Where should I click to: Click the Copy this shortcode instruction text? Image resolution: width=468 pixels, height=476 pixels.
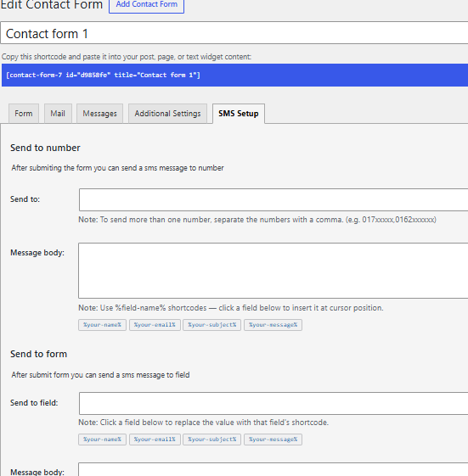[x=127, y=57]
